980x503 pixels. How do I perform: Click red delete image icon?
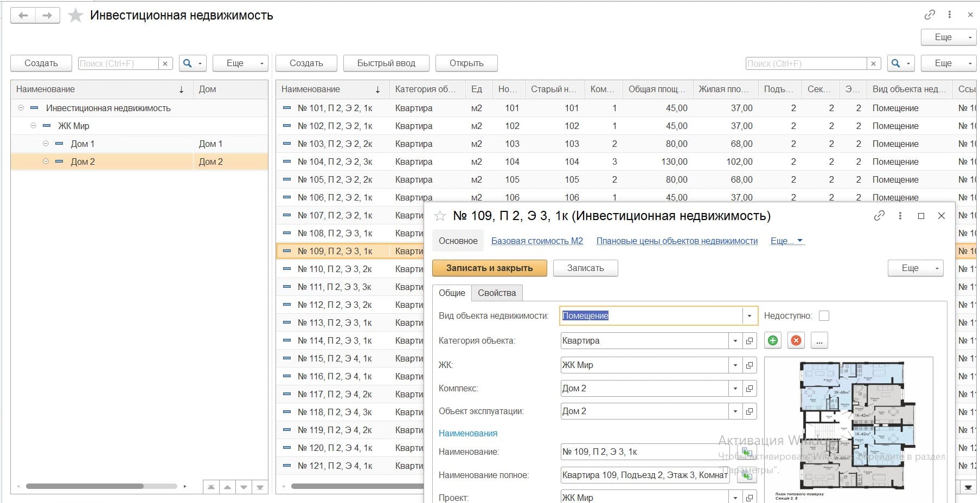click(796, 340)
